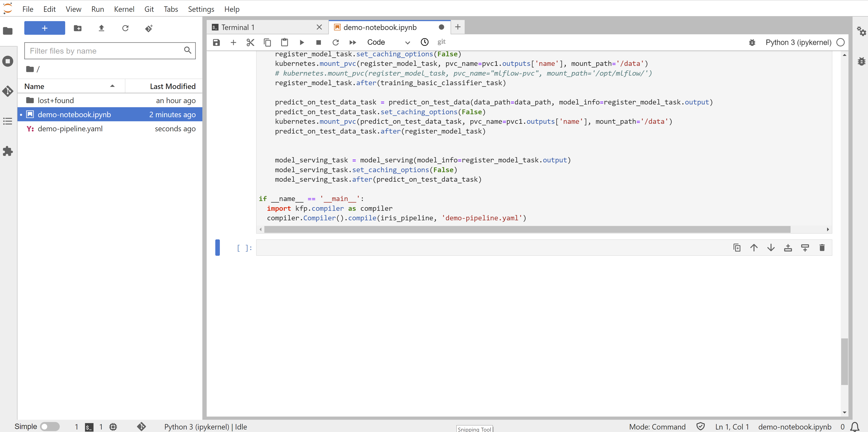Image resolution: width=868 pixels, height=432 pixels.
Task: Open the File Browser sidebar panel
Action: tap(8, 31)
